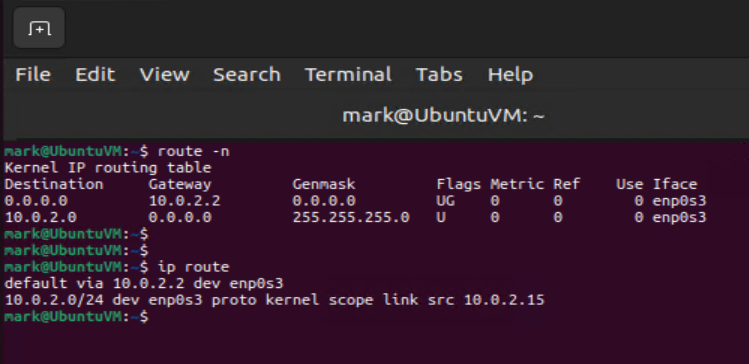Open the View menu
749x364 pixels.
pos(164,75)
